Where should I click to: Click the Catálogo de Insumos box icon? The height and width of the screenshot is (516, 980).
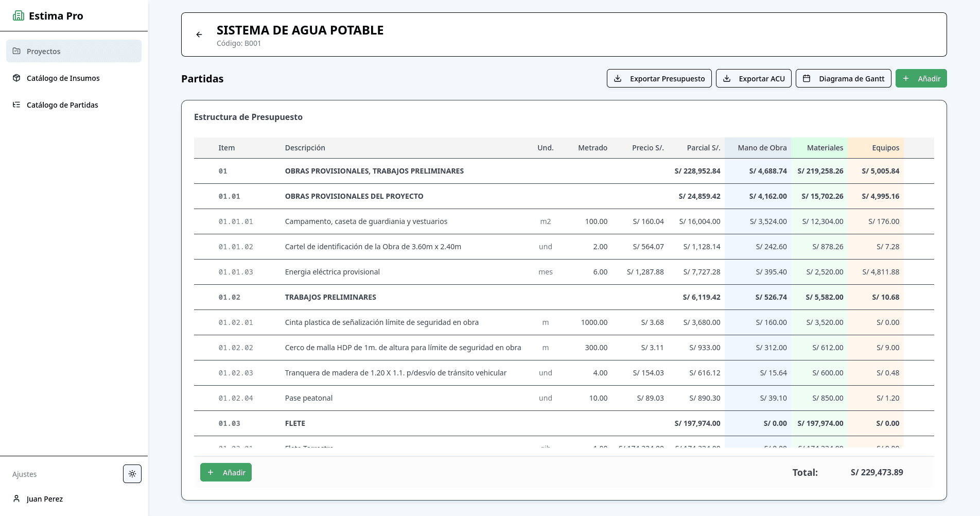click(x=16, y=78)
